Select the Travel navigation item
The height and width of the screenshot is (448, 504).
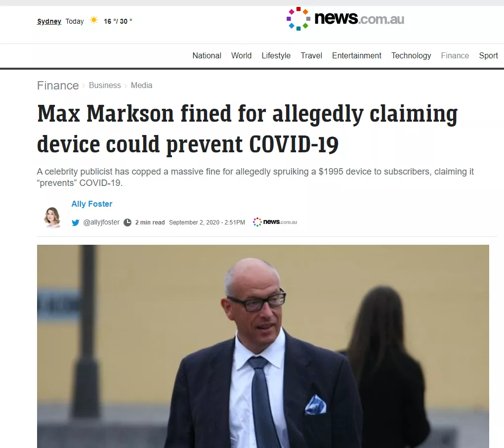point(311,56)
